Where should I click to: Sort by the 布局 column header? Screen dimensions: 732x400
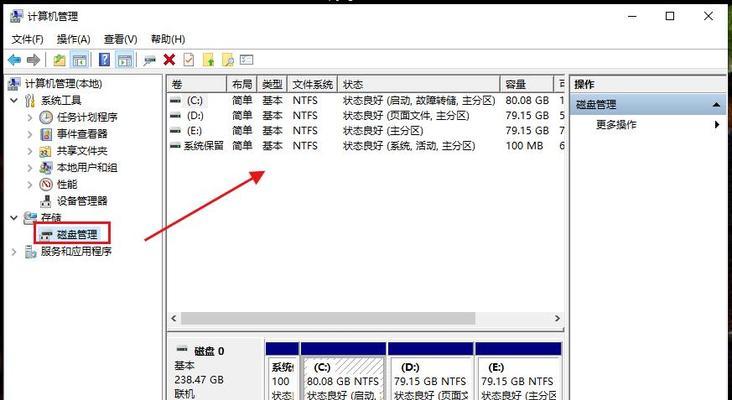pyautogui.click(x=242, y=84)
